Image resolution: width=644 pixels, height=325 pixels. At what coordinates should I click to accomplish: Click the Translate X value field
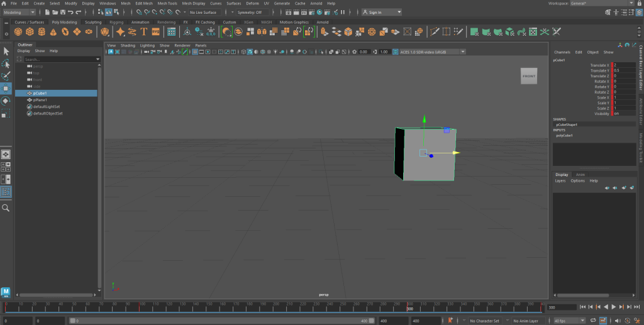pyautogui.click(x=623, y=65)
